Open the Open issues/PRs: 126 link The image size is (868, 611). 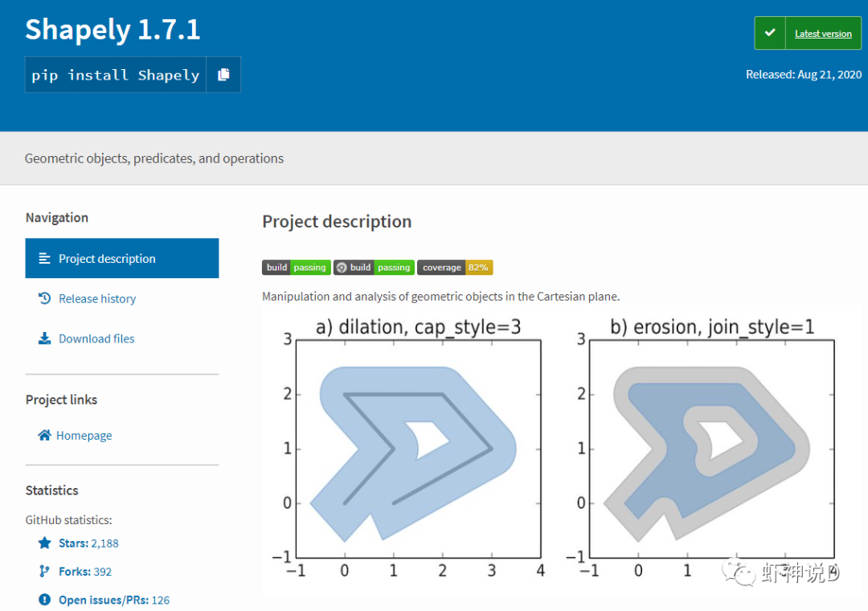[x=114, y=600]
